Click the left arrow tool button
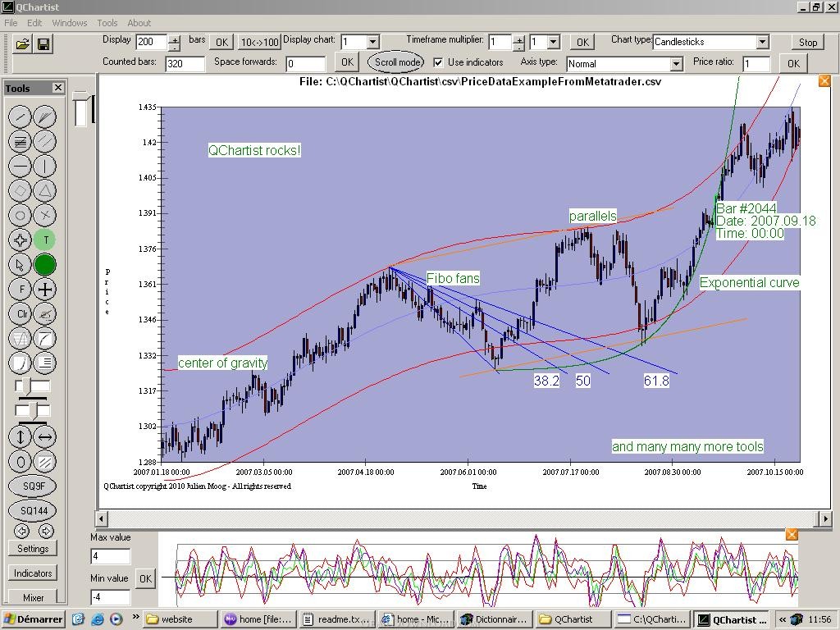The width and height of the screenshot is (840, 630). pos(21,531)
